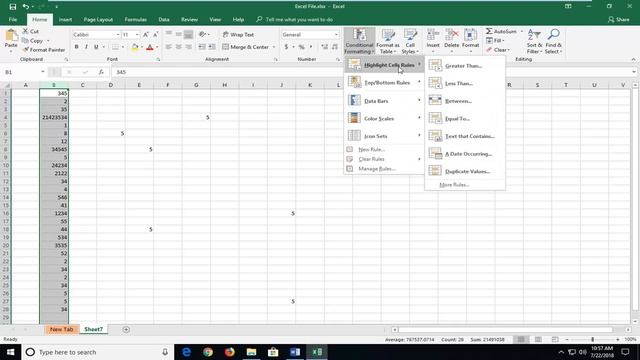Expand the Top/Bottom Rules submenu
Image resolution: width=640 pixels, height=360 pixels.
(384, 82)
